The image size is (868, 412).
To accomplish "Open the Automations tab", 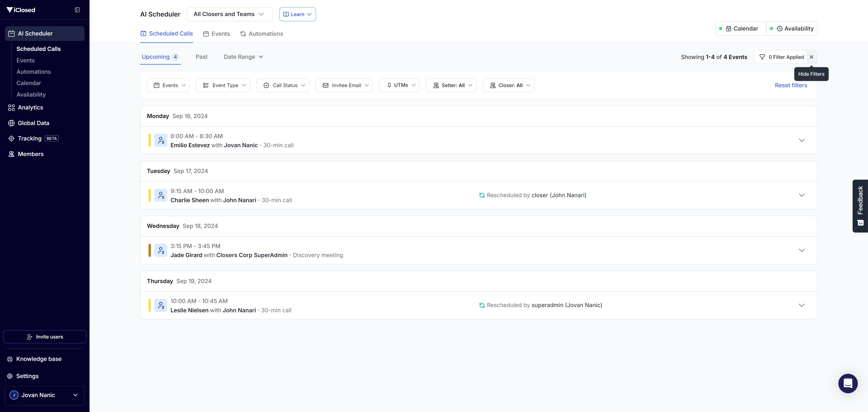I will (x=262, y=34).
